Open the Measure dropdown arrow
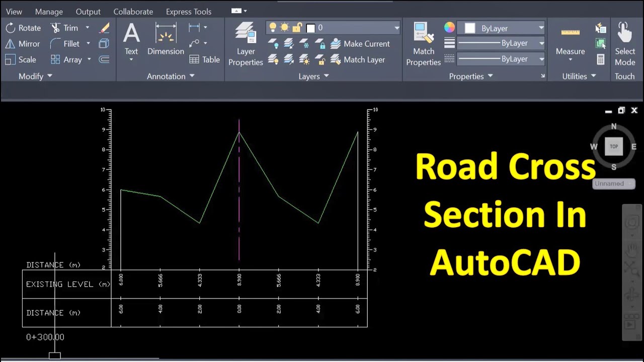The height and width of the screenshot is (362, 644). coord(570,60)
